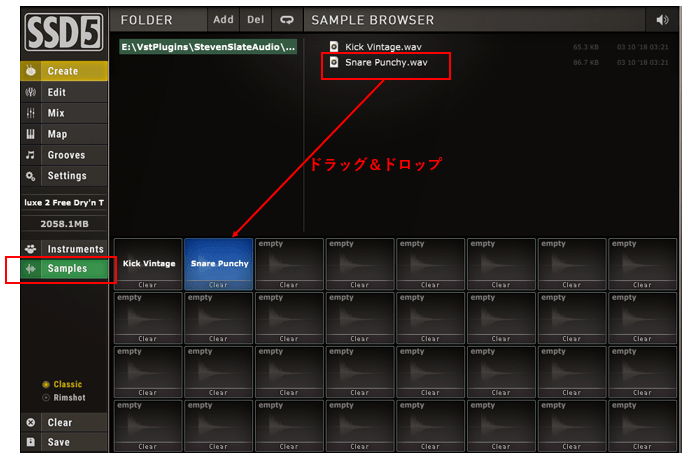Select the Samples browser
The width and height of the screenshot is (685, 457).
pos(64,269)
